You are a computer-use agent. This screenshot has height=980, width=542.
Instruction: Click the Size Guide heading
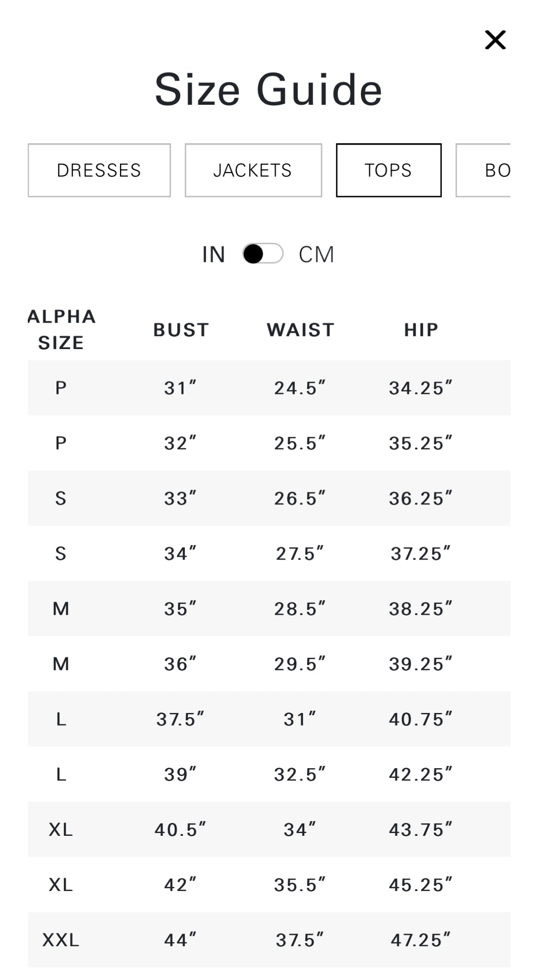[x=268, y=89]
